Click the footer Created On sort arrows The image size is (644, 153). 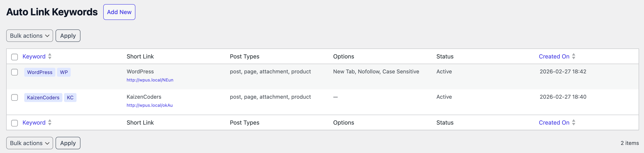pyautogui.click(x=574, y=122)
